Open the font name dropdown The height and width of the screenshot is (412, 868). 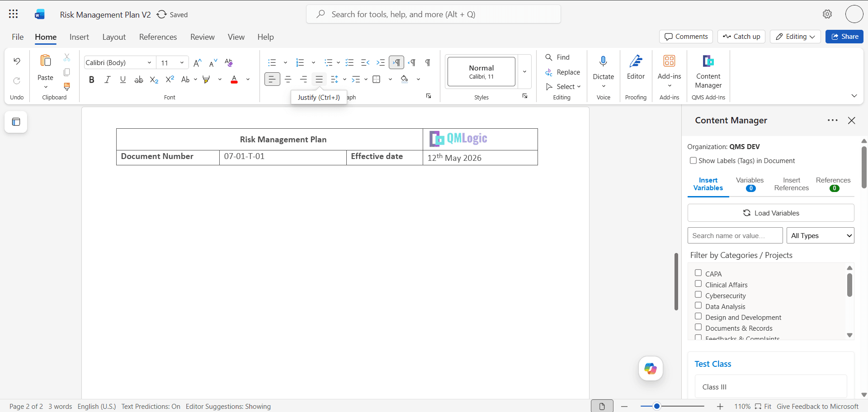tap(149, 63)
